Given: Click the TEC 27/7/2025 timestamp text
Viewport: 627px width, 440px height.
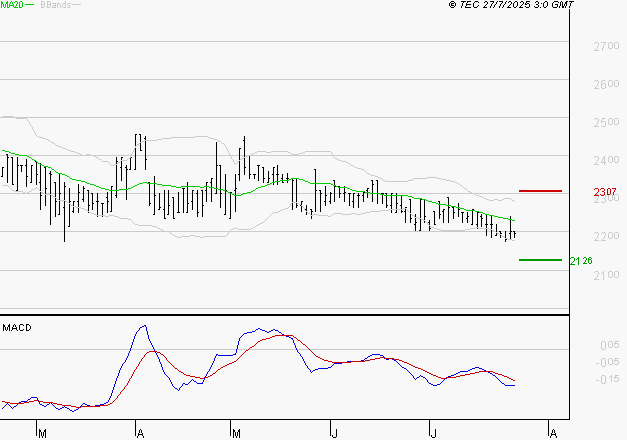Looking at the screenshot, I should pyautogui.click(x=511, y=5).
